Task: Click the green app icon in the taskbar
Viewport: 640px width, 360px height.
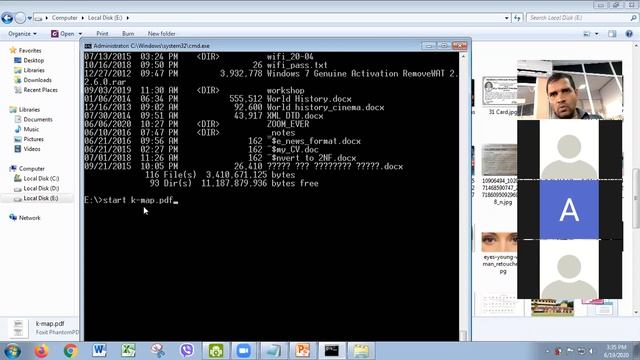Action: [216, 351]
